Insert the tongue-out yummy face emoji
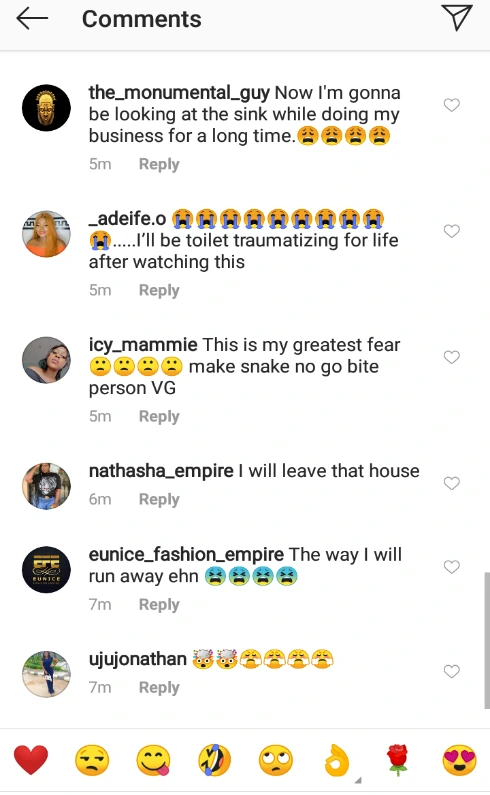490x795 pixels. pyautogui.click(x=153, y=760)
